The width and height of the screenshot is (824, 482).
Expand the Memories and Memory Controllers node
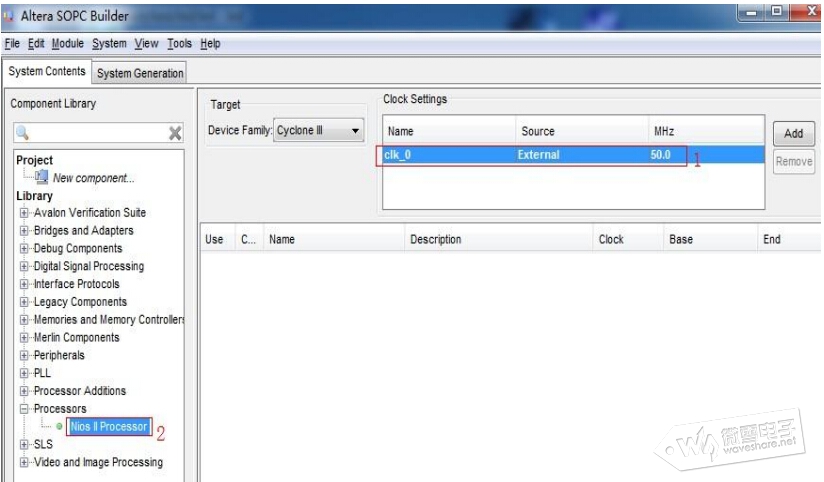tap(24, 320)
